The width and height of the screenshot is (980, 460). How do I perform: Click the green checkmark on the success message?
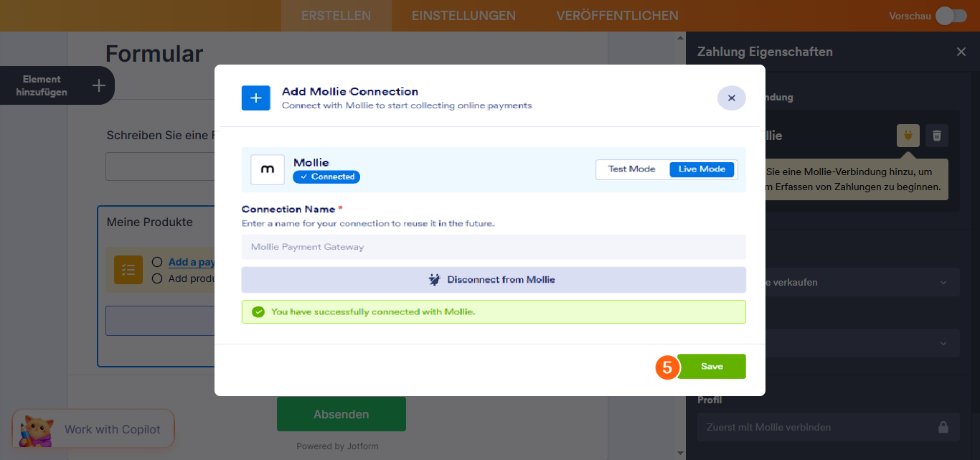pyautogui.click(x=259, y=311)
